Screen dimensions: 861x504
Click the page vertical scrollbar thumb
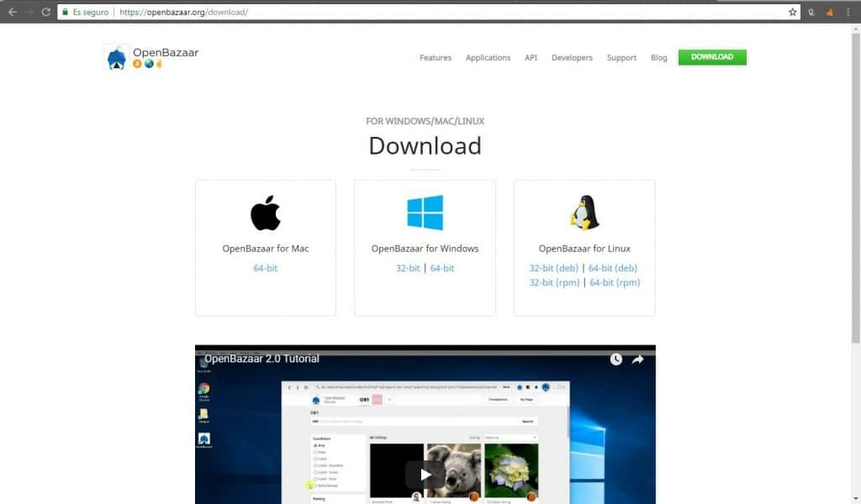855,186
